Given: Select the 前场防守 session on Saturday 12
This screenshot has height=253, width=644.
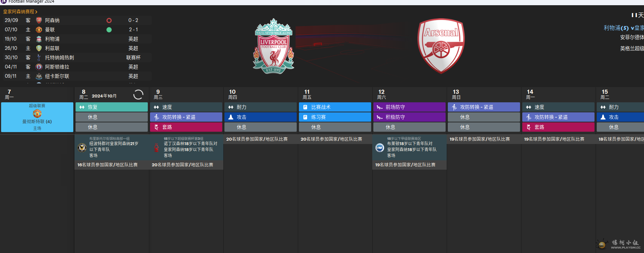Looking at the screenshot, I should (x=409, y=107).
